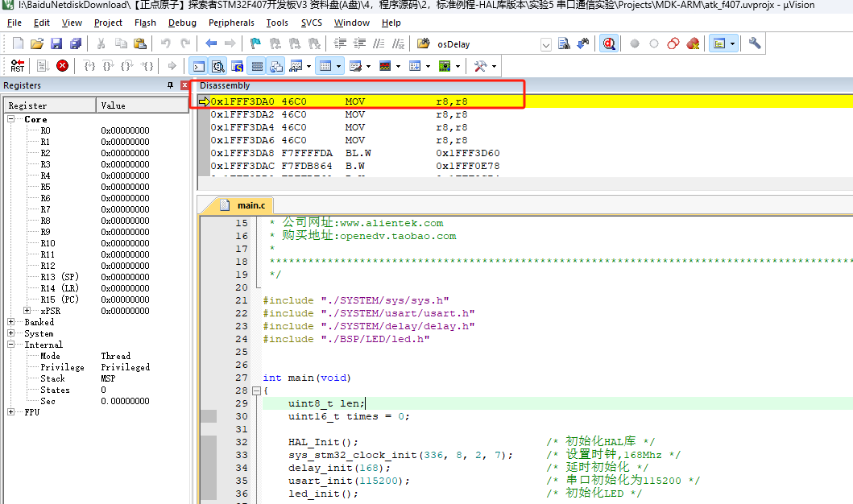The height and width of the screenshot is (504, 853).
Task: Open the Watch Windows dropdown arrow
Action: pyautogui.click(x=309, y=66)
